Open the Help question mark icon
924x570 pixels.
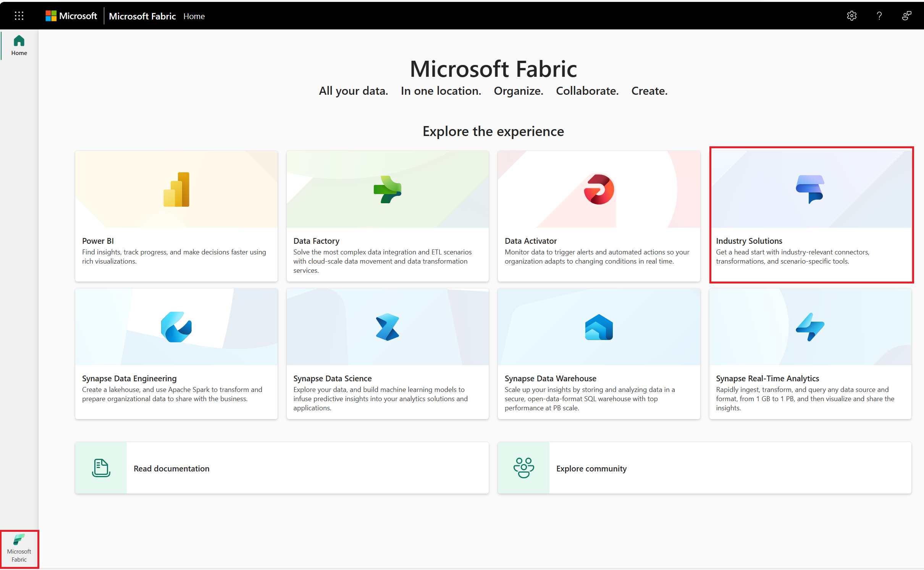coord(879,16)
